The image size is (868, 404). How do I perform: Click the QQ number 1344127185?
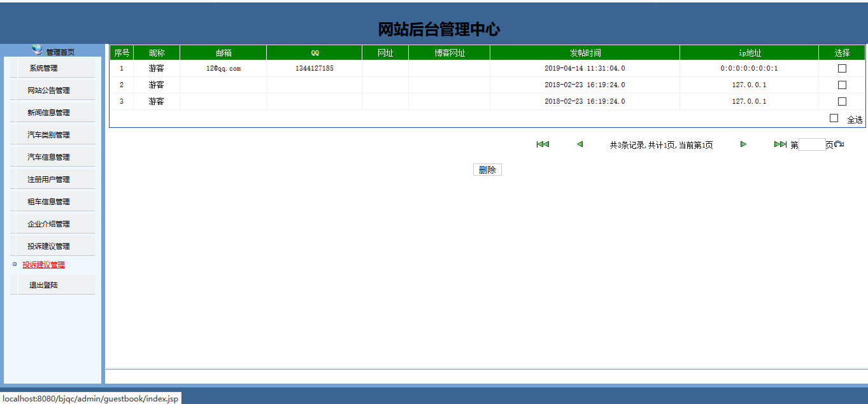[315, 68]
